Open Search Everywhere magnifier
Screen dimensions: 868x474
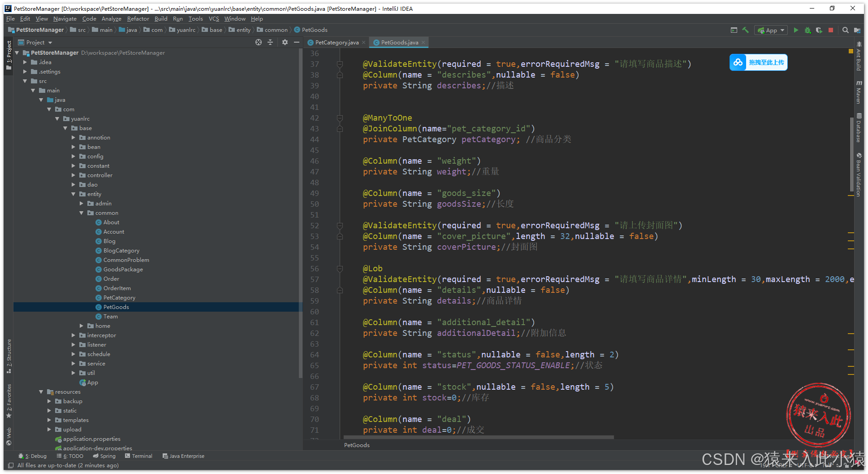(845, 30)
